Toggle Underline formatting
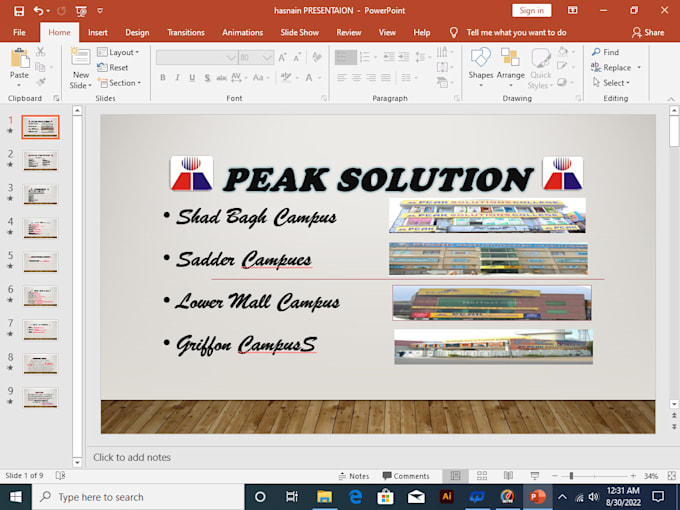Screen dimensions: 680x510 click(192, 78)
